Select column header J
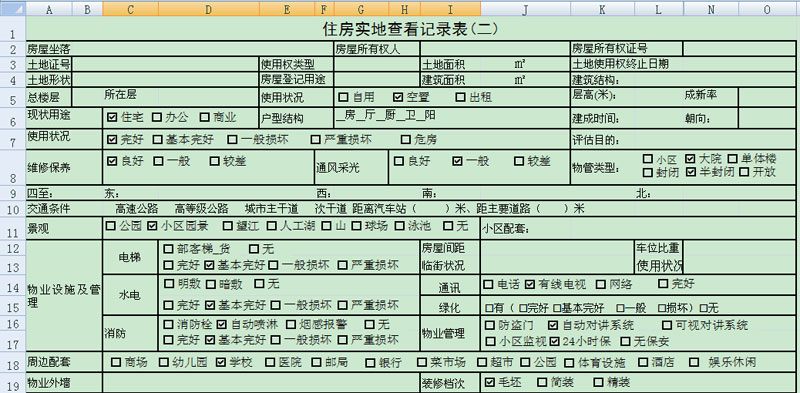Viewport: 800px width, 393px height. (x=525, y=8)
